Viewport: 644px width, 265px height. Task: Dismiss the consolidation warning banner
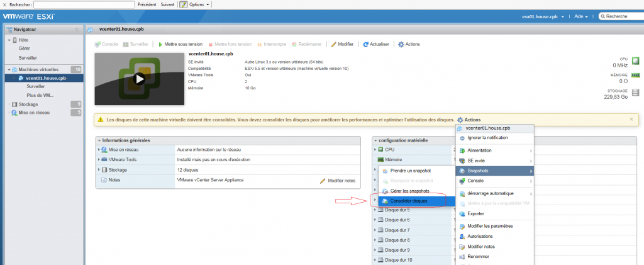(x=631, y=119)
